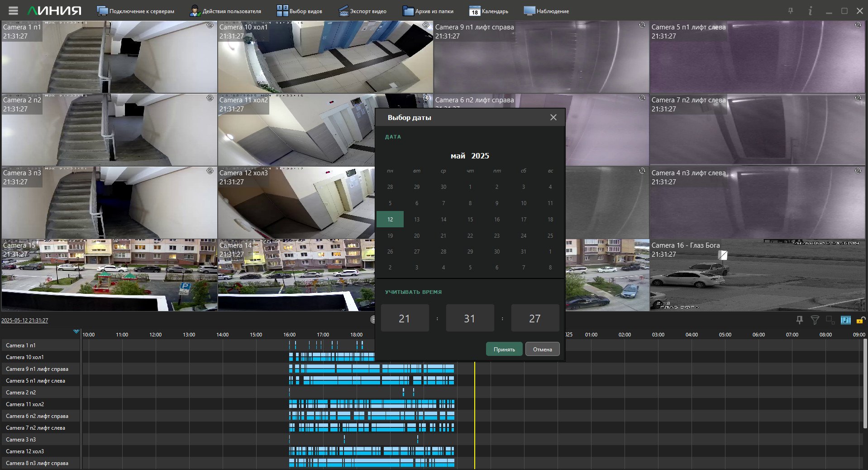Open the Календарь tool
This screenshot has width=868, height=470.
click(x=489, y=11)
